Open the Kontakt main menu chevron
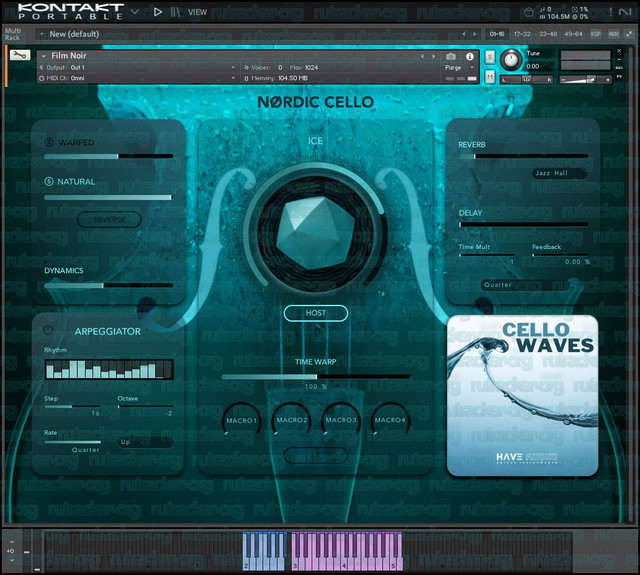640x575 pixels. pos(135,12)
